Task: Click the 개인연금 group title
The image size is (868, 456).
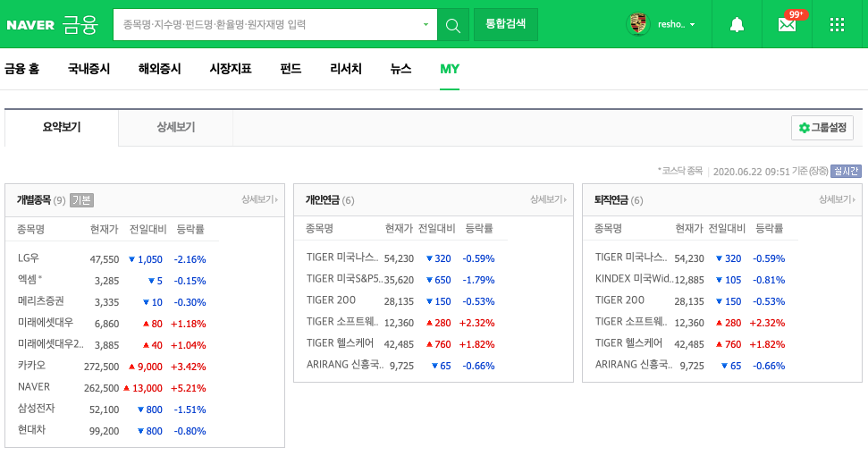Action: point(322,199)
